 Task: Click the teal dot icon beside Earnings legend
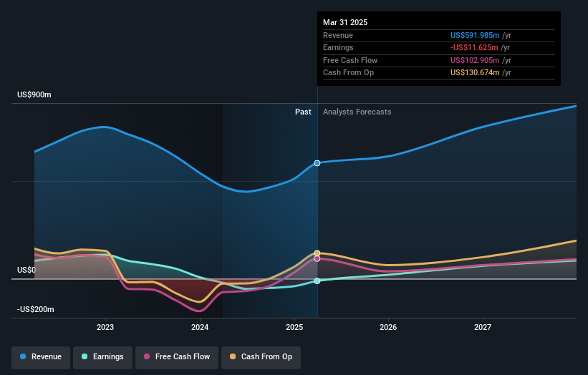click(x=85, y=356)
